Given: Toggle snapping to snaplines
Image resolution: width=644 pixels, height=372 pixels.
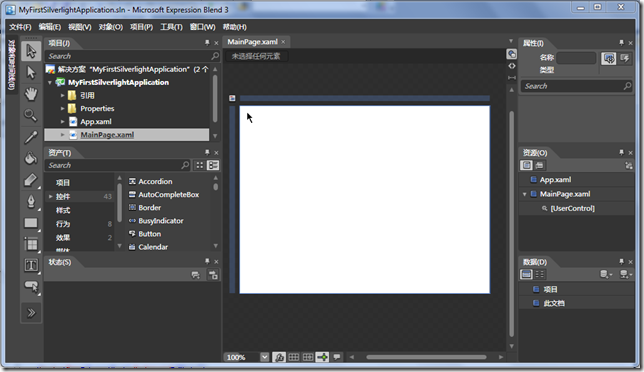Looking at the screenshot, I should 322,357.
